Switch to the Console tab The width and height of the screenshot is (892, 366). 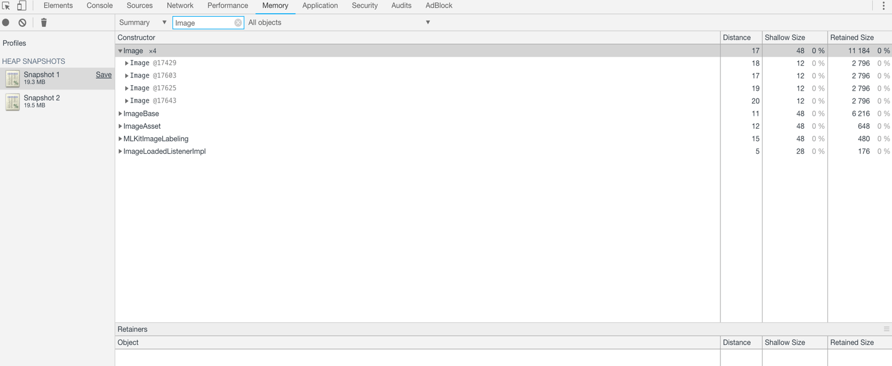(x=100, y=6)
